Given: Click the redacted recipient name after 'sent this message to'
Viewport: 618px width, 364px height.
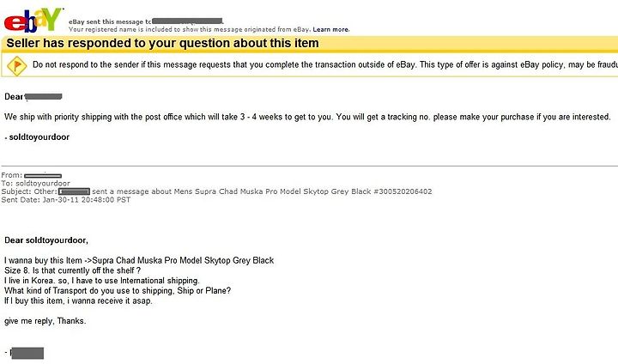Looking at the screenshot, I should 188,21.
